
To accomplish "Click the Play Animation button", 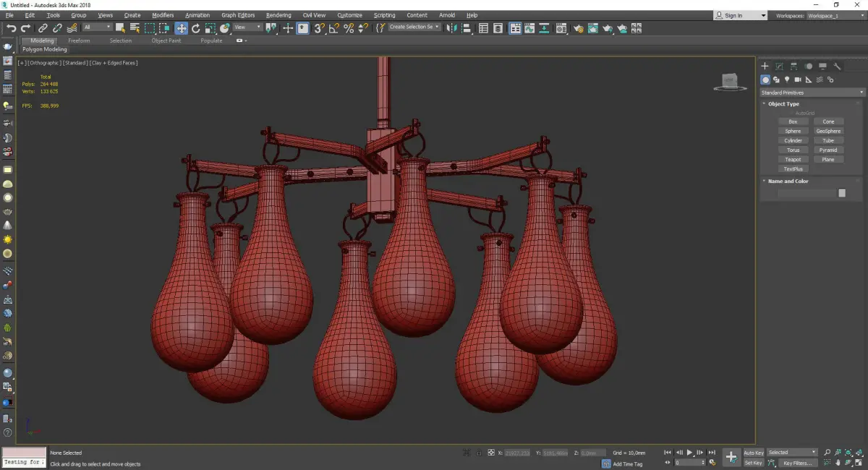I will (690, 453).
